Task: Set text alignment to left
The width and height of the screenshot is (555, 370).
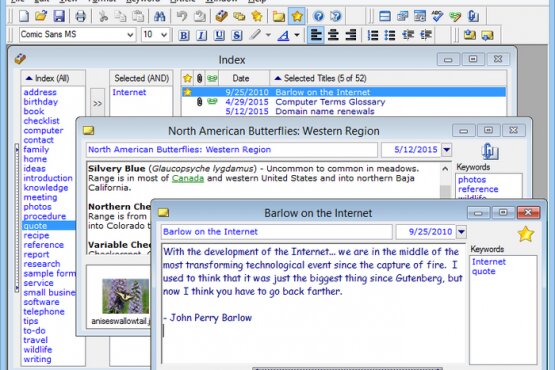Action: click(x=316, y=35)
